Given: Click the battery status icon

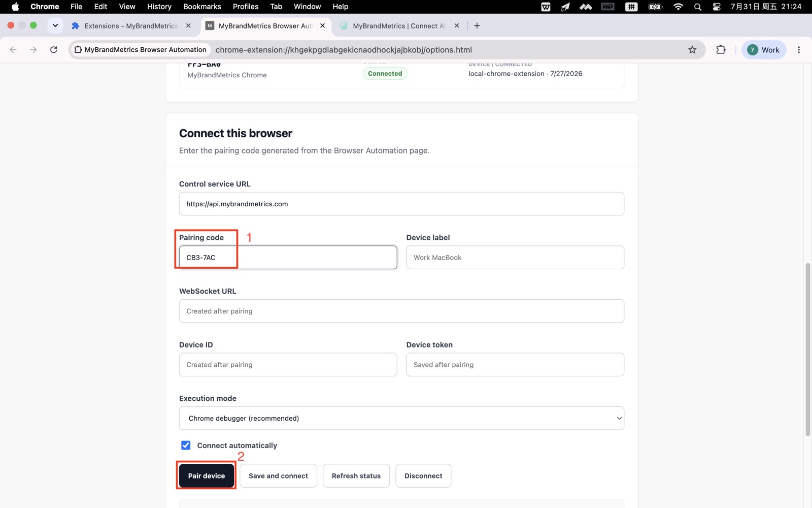Looking at the screenshot, I should tap(655, 7).
